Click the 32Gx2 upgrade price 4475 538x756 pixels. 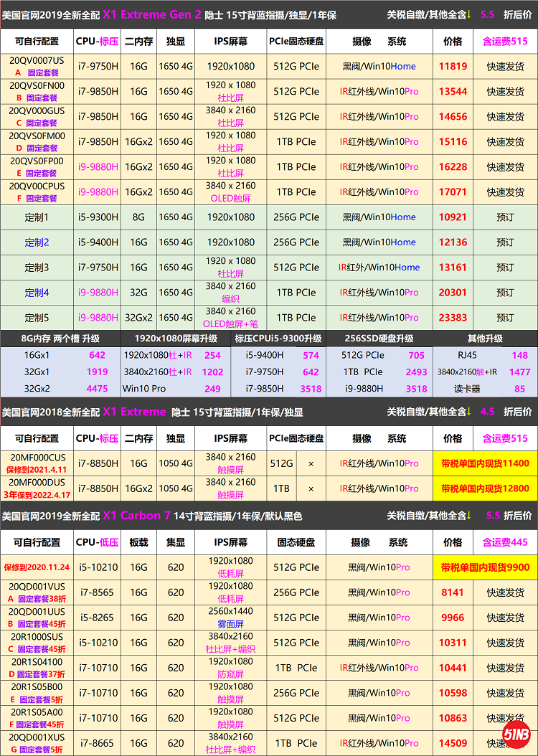tap(97, 389)
